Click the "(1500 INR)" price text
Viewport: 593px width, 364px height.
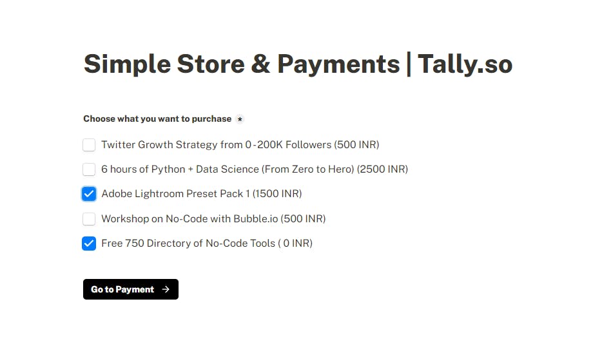(277, 194)
